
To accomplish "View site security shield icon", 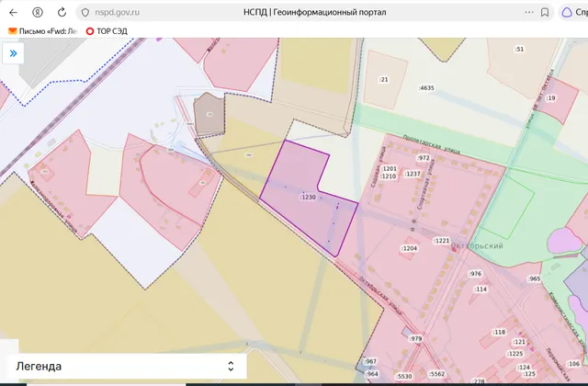I will coord(85,12).
